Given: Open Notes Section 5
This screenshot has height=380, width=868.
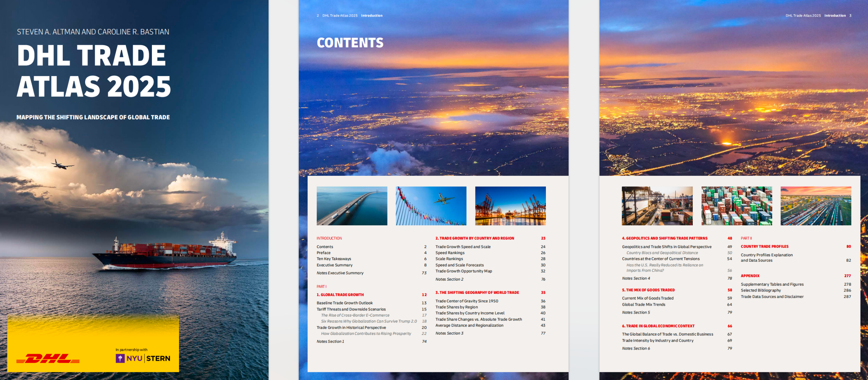Looking at the screenshot, I should click(x=677, y=312).
